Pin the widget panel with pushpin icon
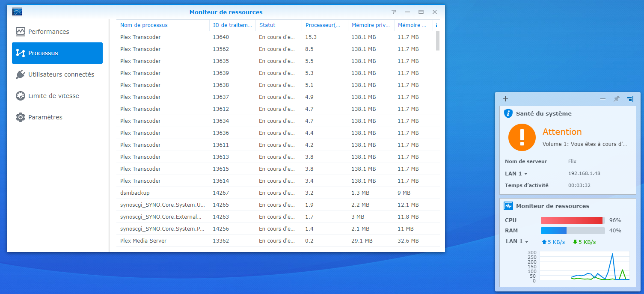 (616, 99)
